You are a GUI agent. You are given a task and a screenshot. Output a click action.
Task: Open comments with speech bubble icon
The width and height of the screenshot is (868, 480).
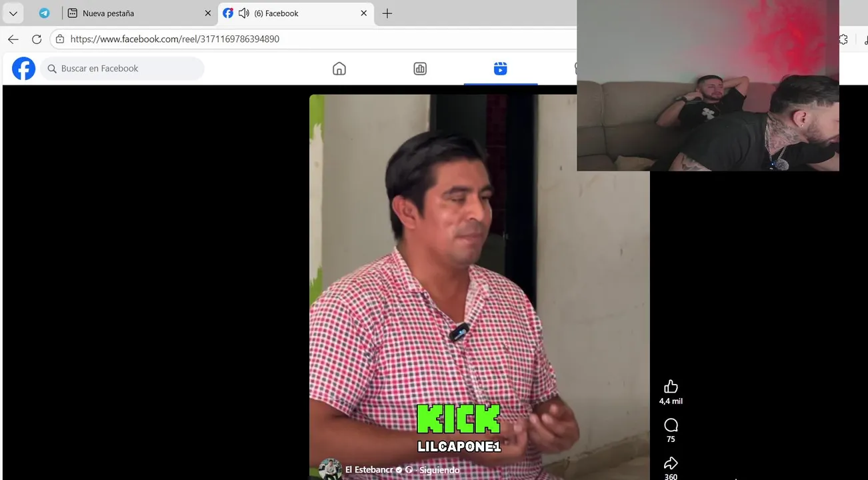(671, 425)
